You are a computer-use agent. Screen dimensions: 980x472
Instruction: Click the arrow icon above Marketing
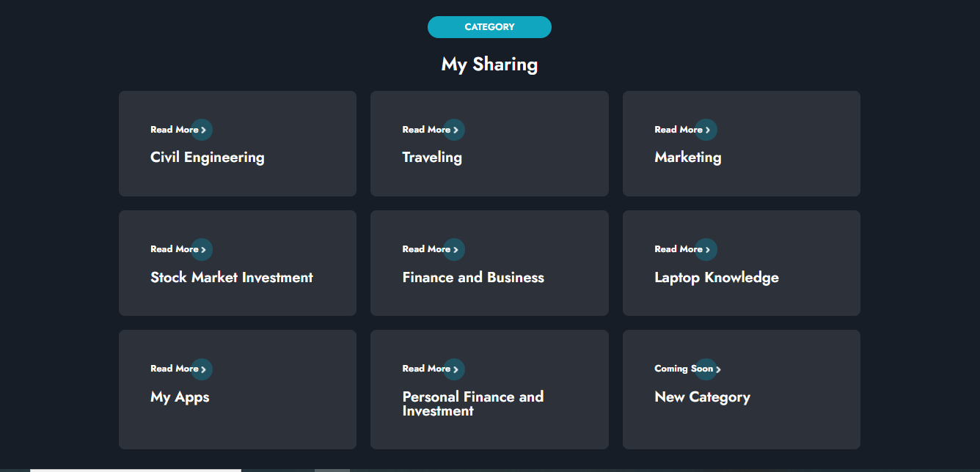(x=707, y=130)
